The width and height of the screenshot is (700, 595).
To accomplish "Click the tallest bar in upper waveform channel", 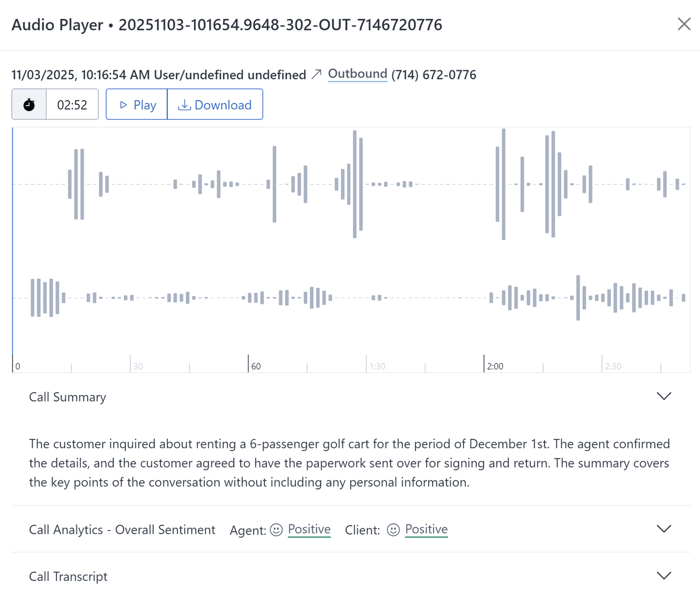I will tap(504, 184).
